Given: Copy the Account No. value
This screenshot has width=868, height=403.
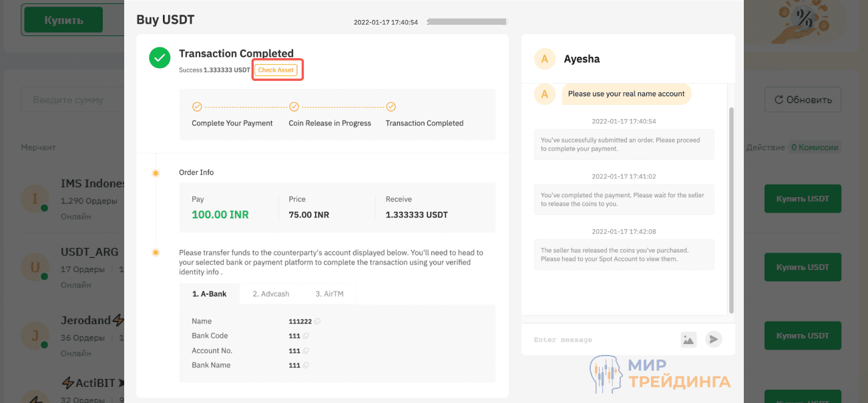Looking at the screenshot, I should pos(305,350).
